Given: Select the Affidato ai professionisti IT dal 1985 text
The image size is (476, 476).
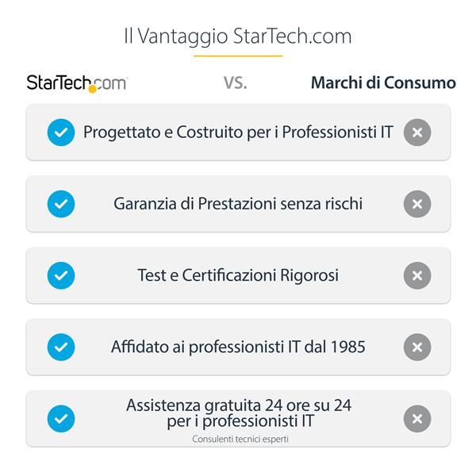Looking at the screenshot, I should [238, 347].
